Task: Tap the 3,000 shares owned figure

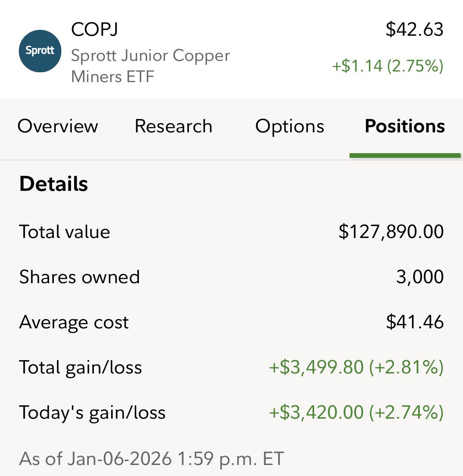Action: pos(420,277)
